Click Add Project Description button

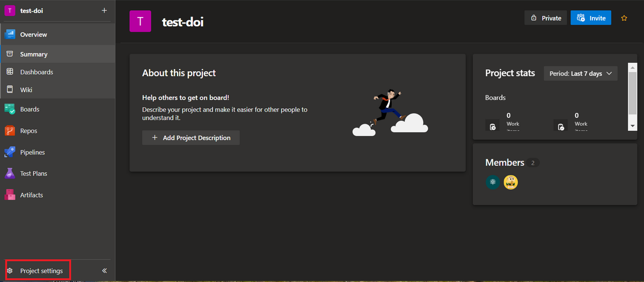tap(191, 138)
